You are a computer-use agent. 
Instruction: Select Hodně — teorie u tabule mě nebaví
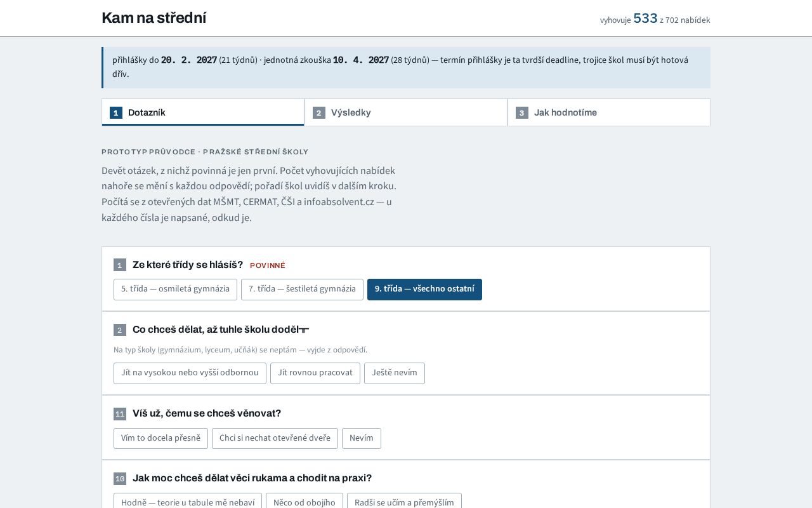[x=188, y=501]
